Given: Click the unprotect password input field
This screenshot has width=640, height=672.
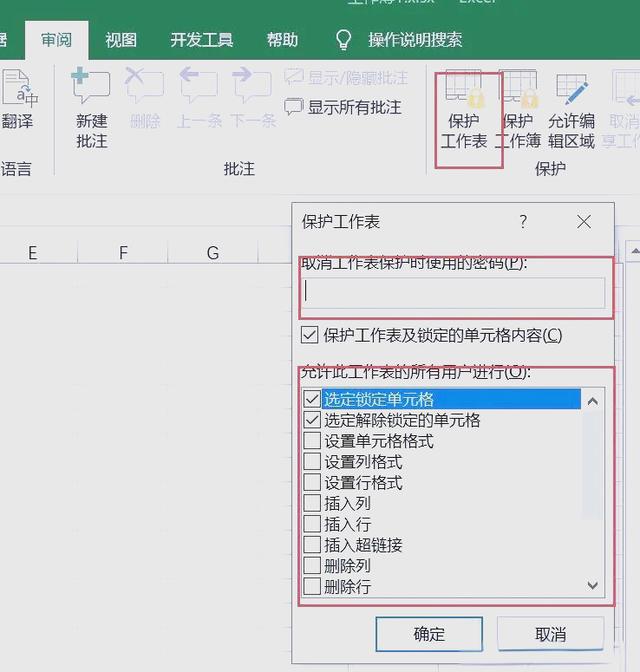Looking at the screenshot, I should coord(454,291).
